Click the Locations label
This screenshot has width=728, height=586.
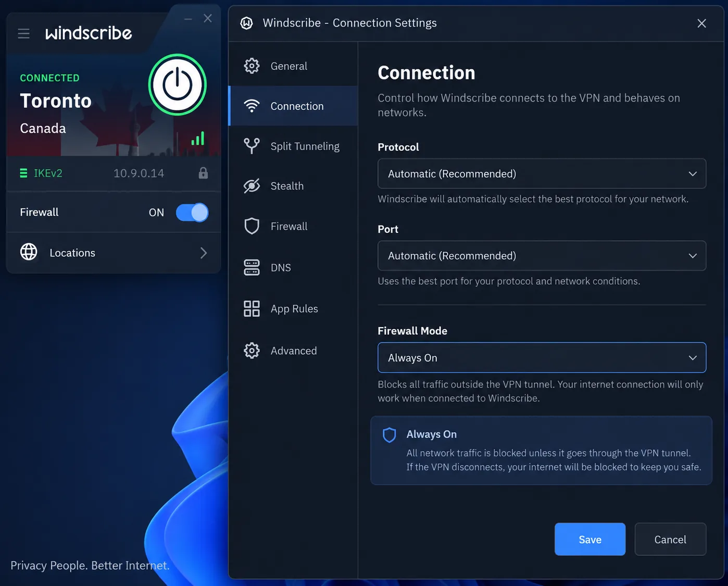click(x=72, y=253)
